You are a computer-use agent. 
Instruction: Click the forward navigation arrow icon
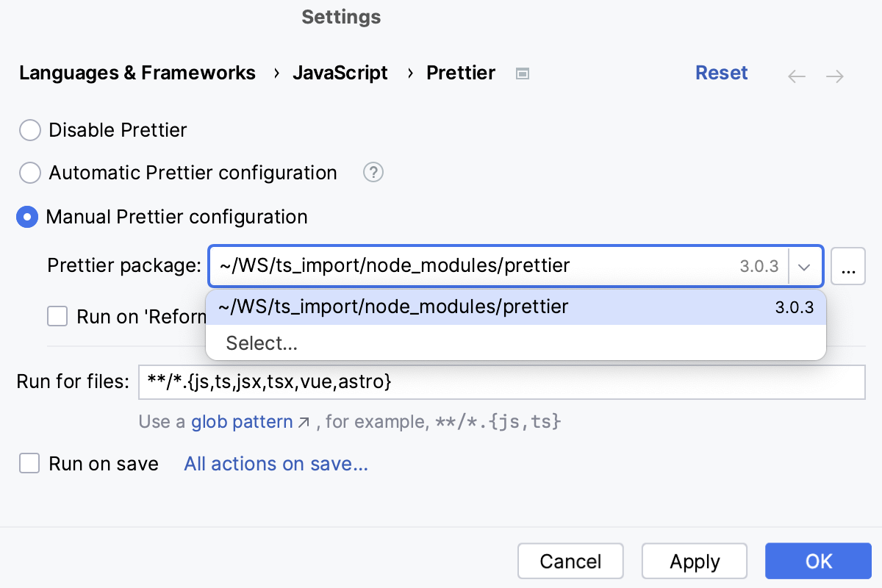pyautogui.click(x=834, y=76)
